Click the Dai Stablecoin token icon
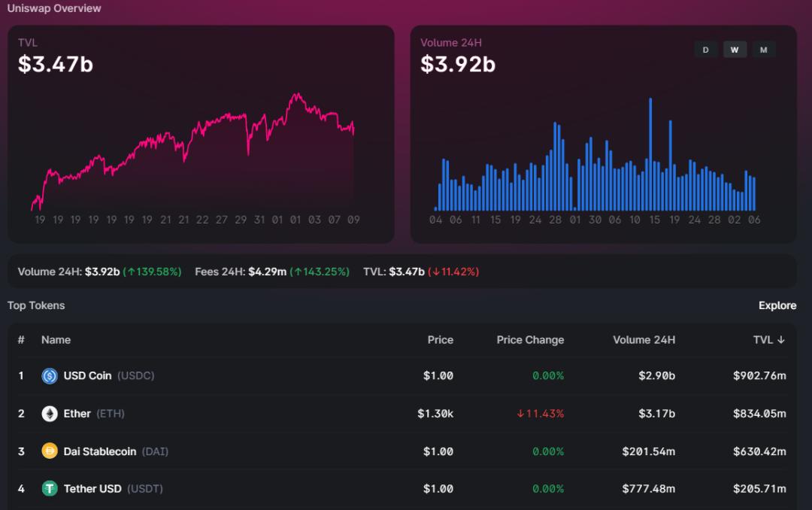This screenshot has width=812, height=510. pos(50,451)
